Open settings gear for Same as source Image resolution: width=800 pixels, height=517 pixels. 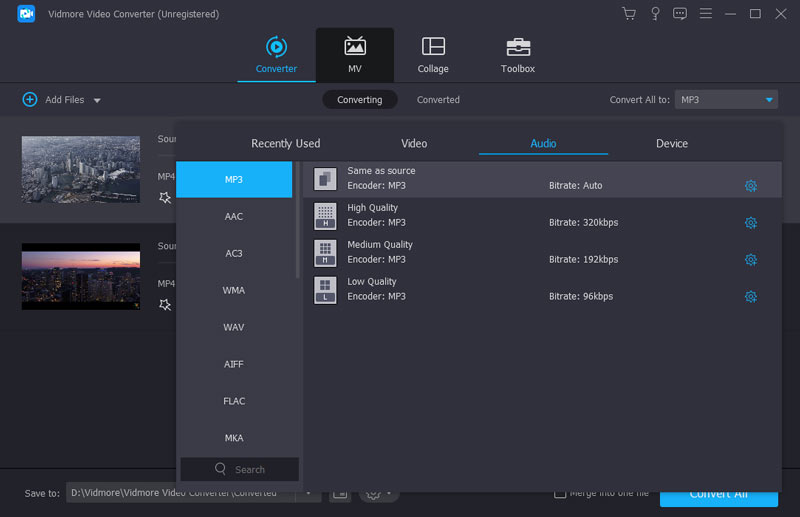[751, 186]
